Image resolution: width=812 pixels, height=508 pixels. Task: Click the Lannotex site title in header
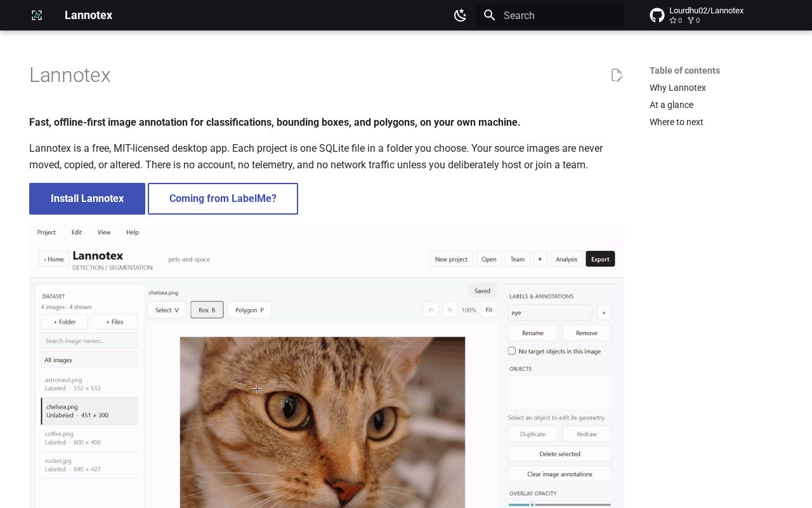(88, 15)
